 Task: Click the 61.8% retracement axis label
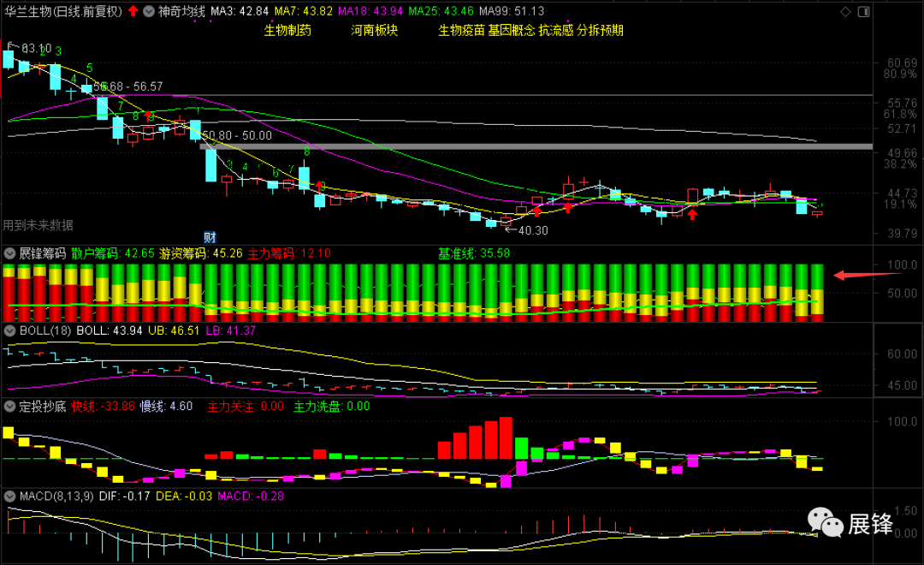(900, 114)
